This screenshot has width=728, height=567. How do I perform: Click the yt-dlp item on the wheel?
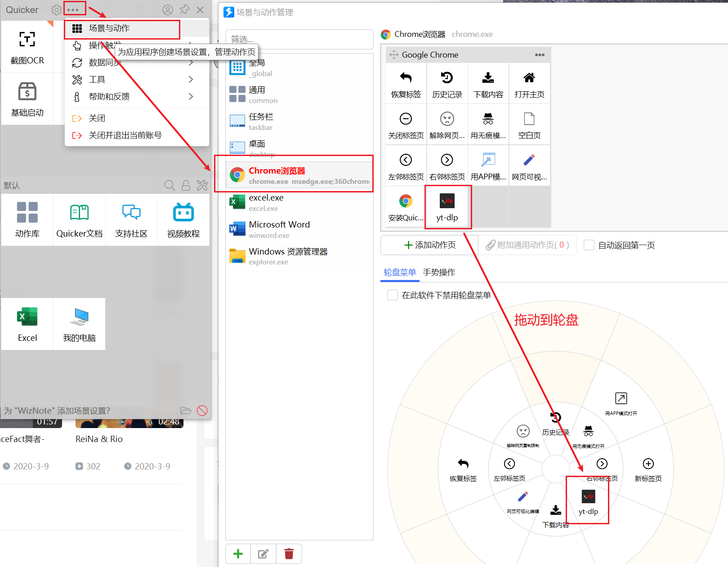(588, 502)
